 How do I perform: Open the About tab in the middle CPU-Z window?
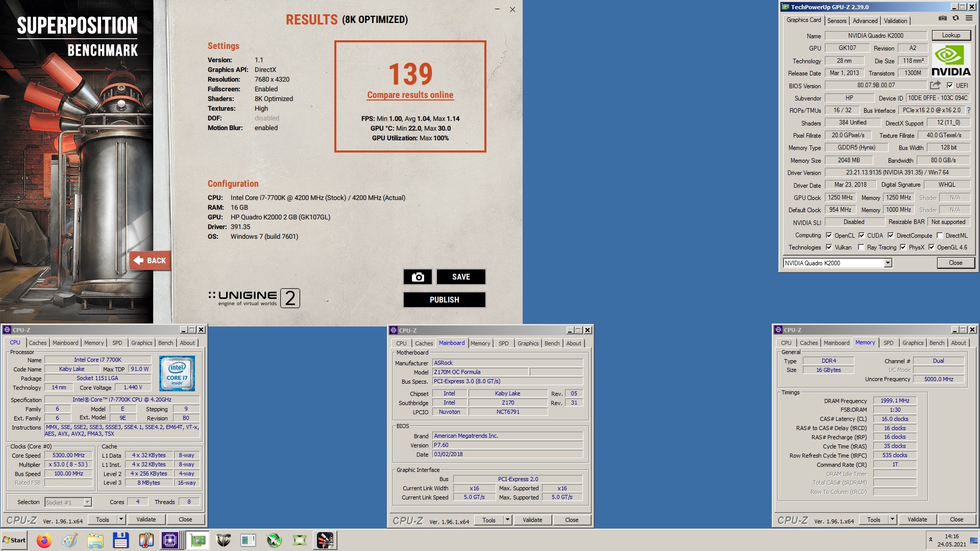pos(574,343)
